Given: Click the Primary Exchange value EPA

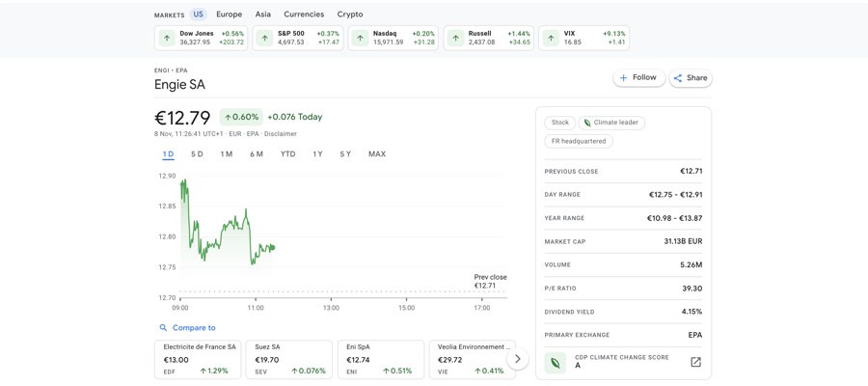Looking at the screenshot, I should click(695, 335).
